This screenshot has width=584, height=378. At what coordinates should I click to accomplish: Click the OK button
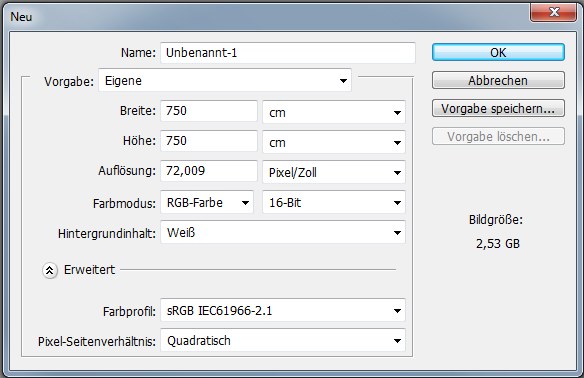coord(498,52)
